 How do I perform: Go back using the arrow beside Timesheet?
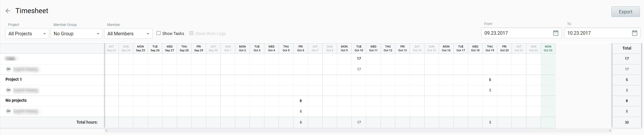pyautogui.click(x=8, y=11)
